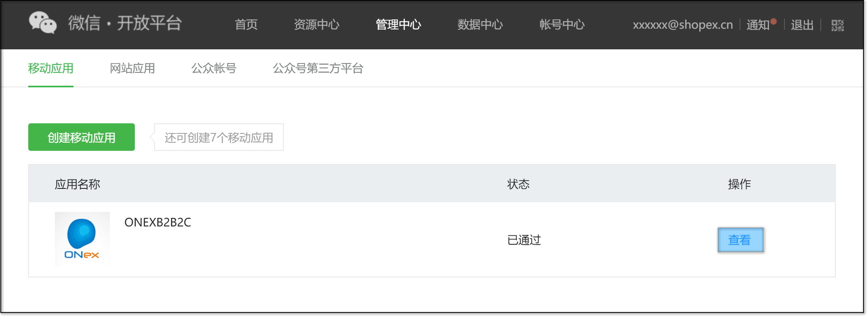868x317 pixels.
Task: Click the WeChat logo icon
Action: coord(42,23)
